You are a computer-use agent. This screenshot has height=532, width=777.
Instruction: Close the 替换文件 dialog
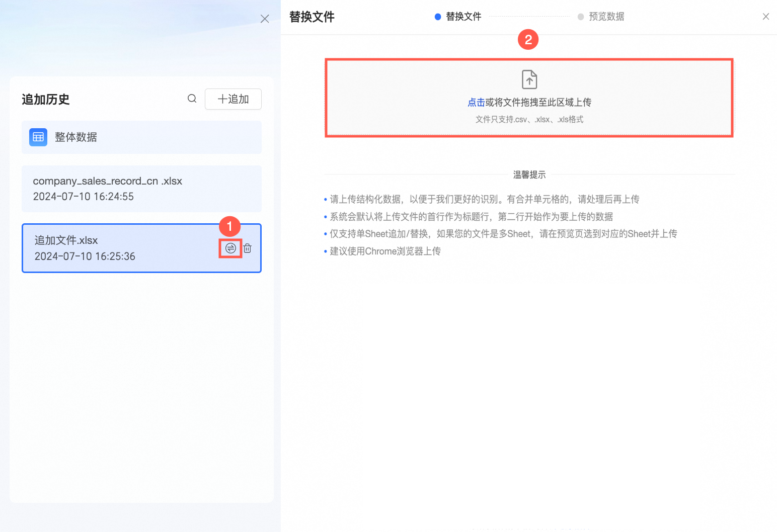[766, 17]
